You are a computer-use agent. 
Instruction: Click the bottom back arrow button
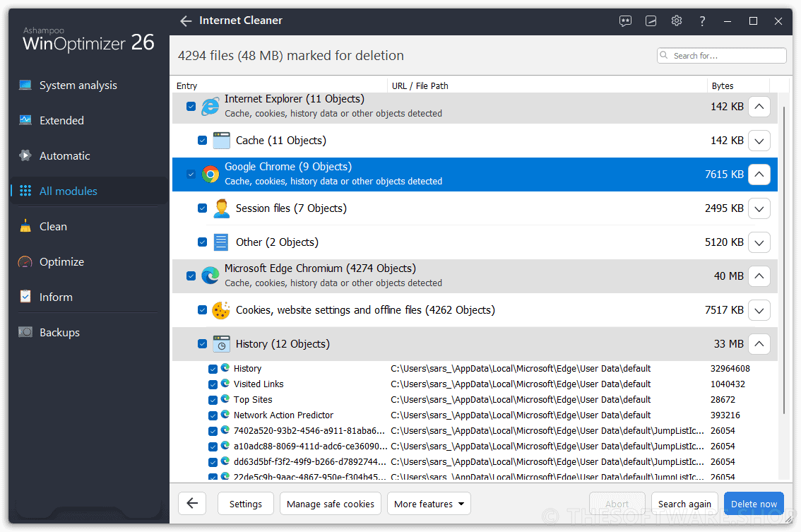tap(192, 504)
